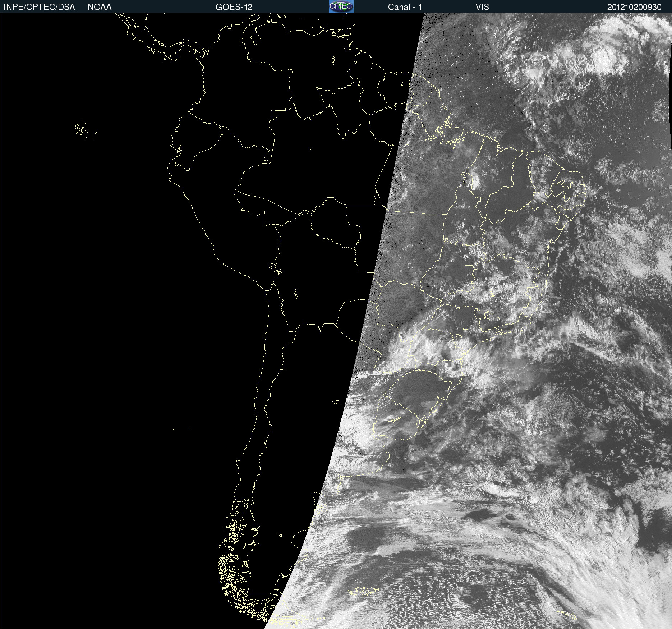
Task: Click the NOAA label in header
Action: click(100, 7)
